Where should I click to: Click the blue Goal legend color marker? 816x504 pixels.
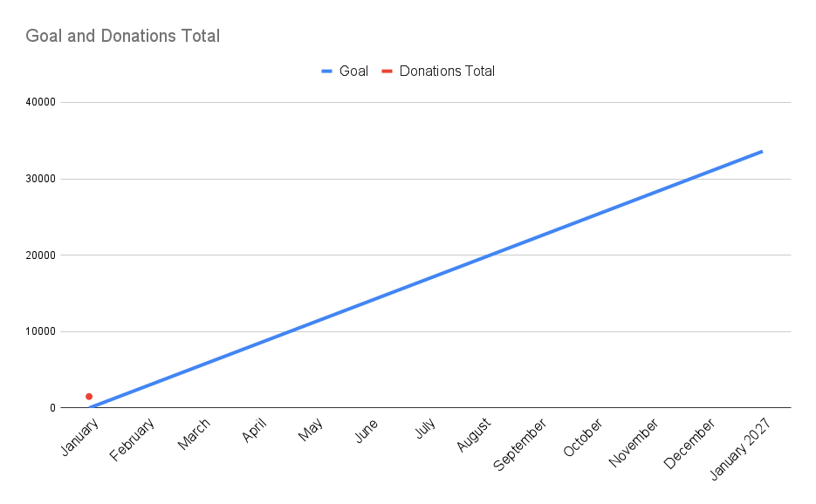pyautogui.click(x=328, y=72)
